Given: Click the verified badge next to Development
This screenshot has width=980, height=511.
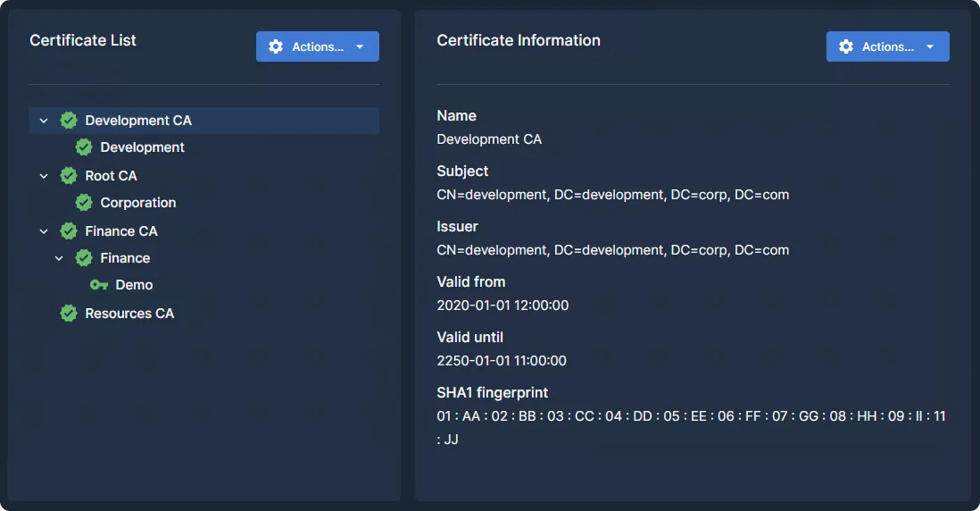Looking at the screenshot, I should 84,147.
